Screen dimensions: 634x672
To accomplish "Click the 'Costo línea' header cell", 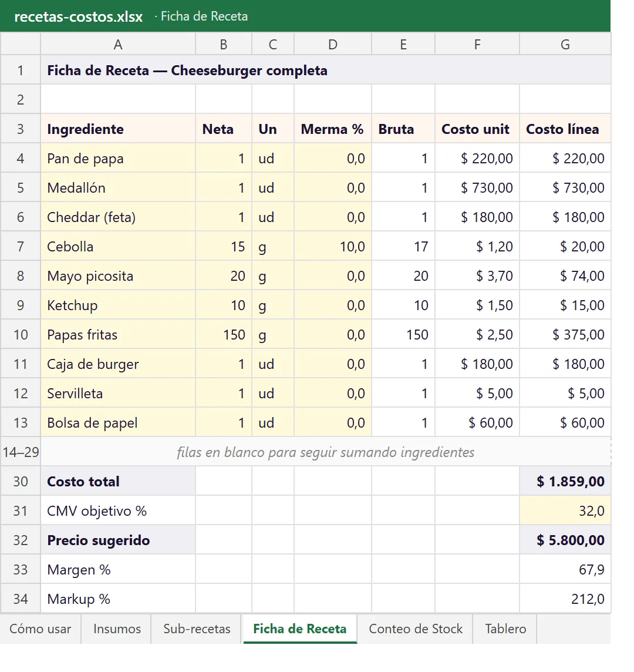I will [x=565, y=129].
